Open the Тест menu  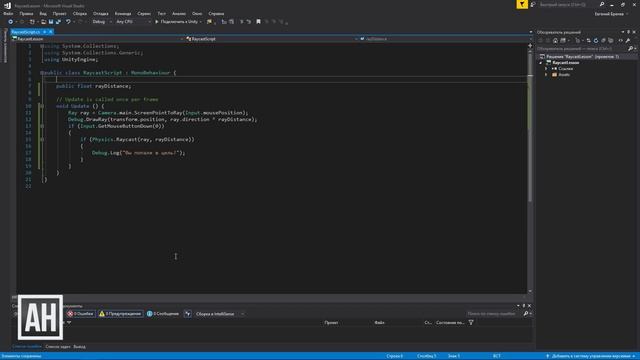(x=162, y=13)
